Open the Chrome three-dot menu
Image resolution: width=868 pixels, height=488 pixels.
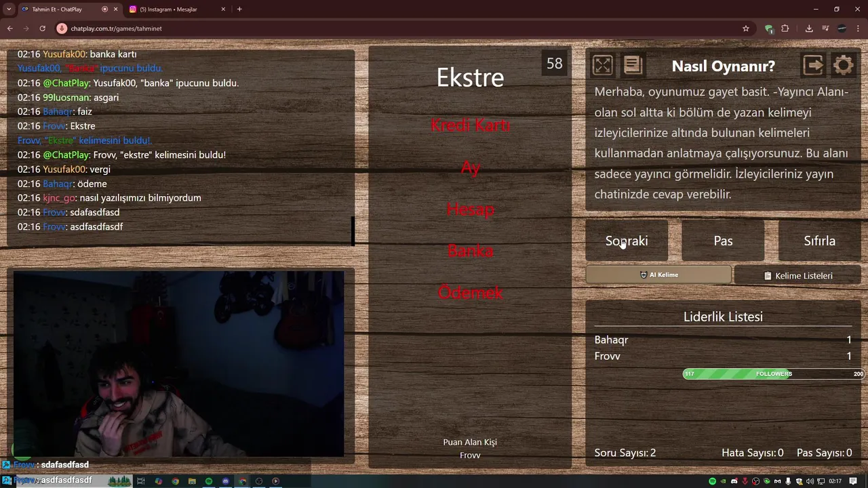[859, 28]
